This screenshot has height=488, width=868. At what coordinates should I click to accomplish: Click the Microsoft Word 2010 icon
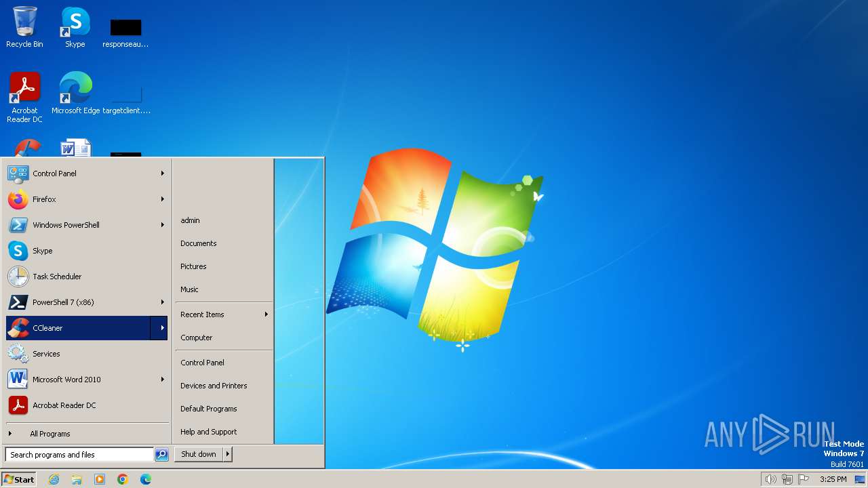[18, 380]
